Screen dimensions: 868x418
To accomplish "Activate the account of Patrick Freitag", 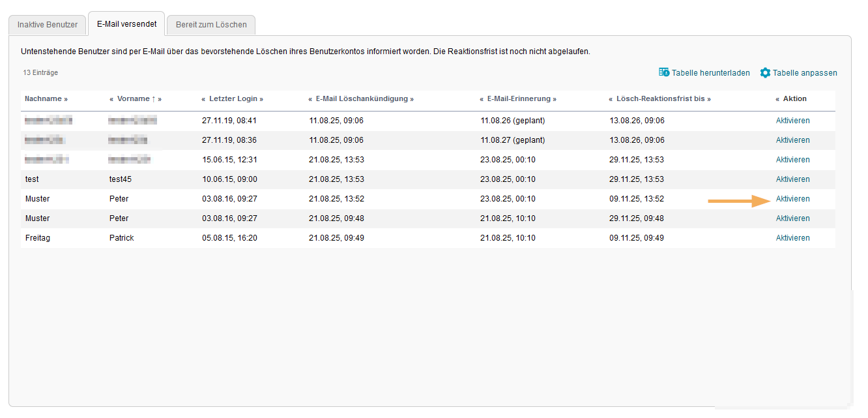I will [792, 237].
